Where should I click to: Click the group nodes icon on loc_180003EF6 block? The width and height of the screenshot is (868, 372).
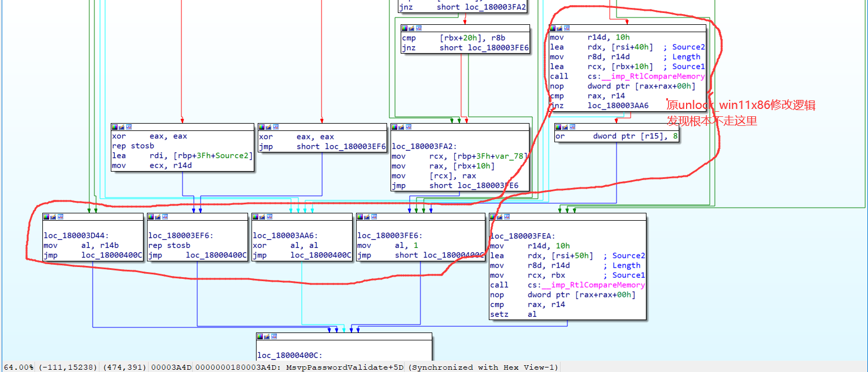[164, 217]
